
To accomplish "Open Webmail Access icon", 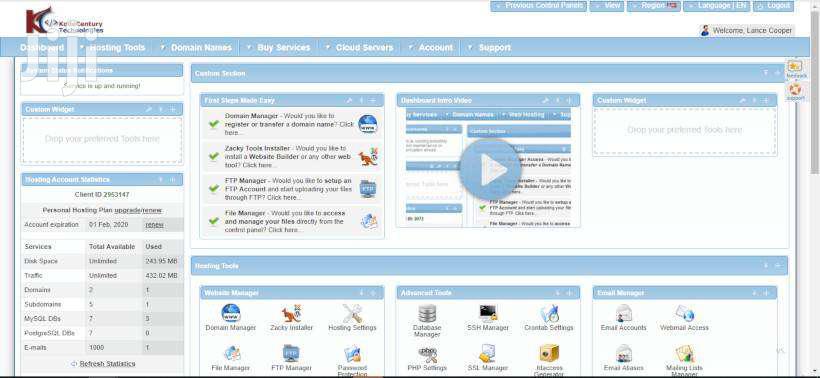I will pos(684,313).
